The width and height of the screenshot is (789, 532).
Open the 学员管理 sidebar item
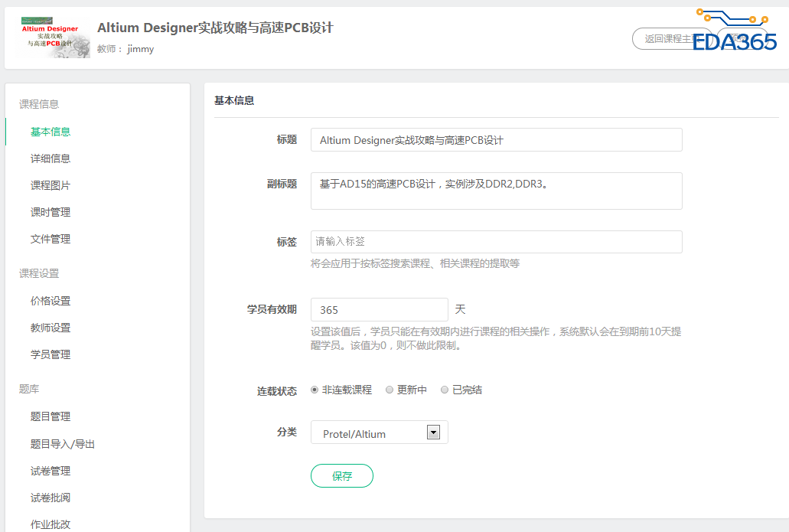[x=51, y=354]
